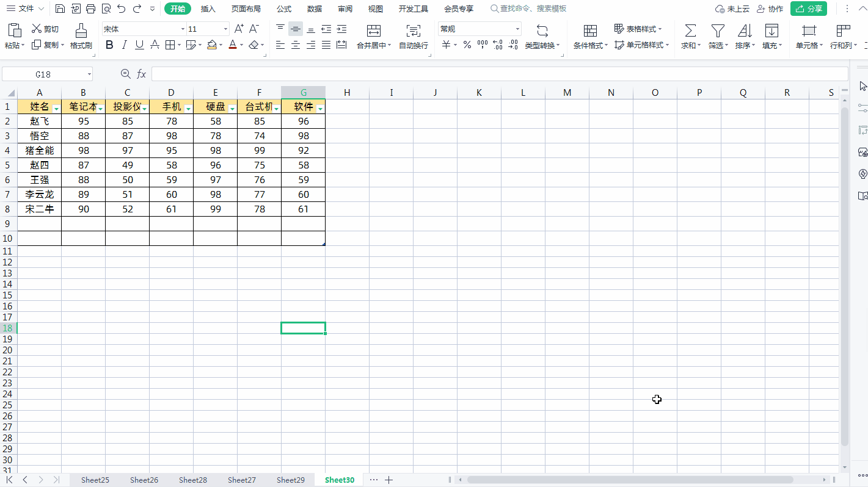Add a new sheet with plus button
Image resolution: width=868 pixels, height=487 pixels.
tap(388, 480)
